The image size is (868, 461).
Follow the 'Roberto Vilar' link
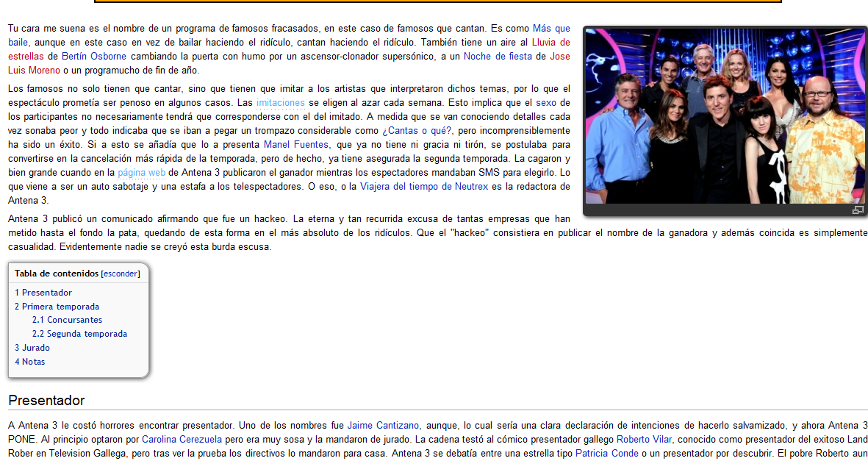point(644,439)
